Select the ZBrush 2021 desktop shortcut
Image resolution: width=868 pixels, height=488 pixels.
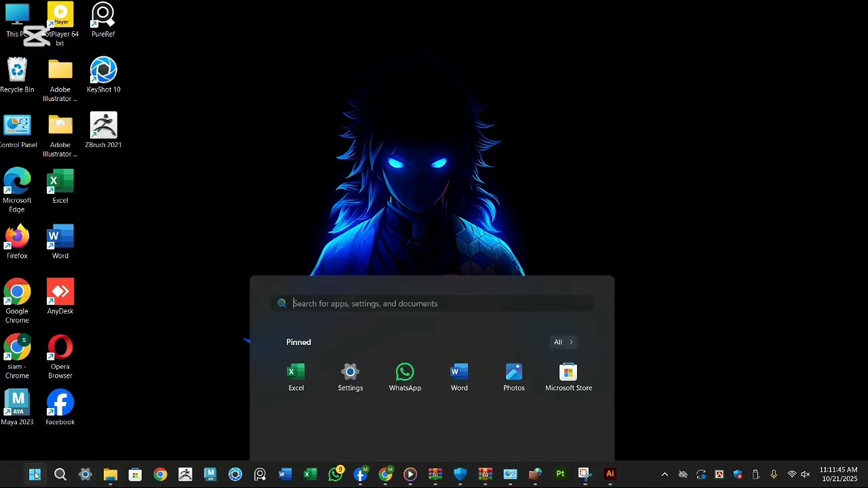click(103, 131)
